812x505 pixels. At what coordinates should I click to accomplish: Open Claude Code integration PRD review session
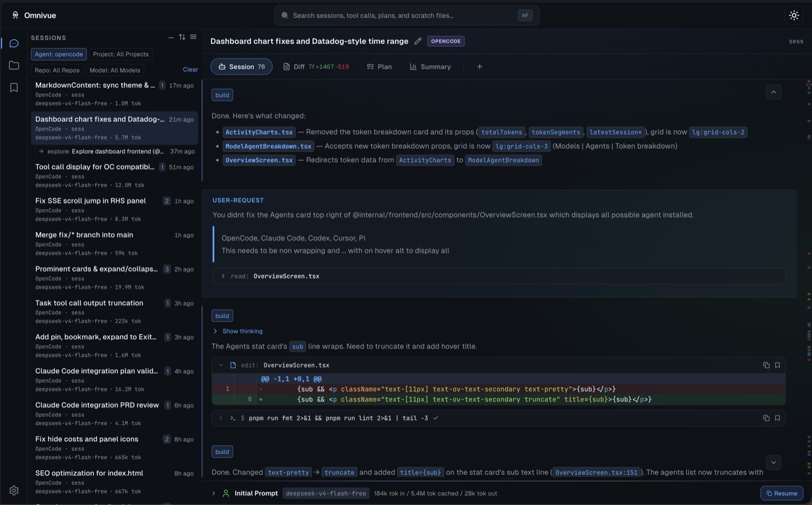pos(114,414)
